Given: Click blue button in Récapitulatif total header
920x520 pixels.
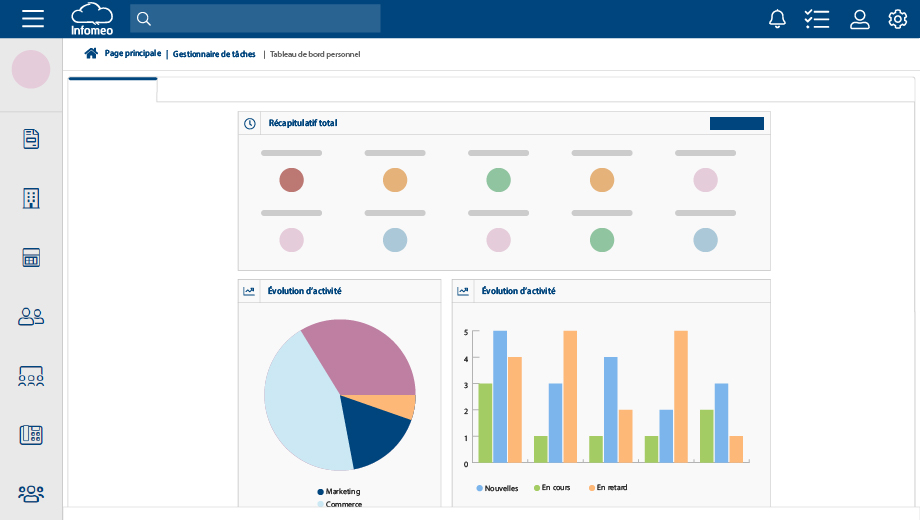Looking at the screenshot, I should pyautogui.click(x=736, y=123).
